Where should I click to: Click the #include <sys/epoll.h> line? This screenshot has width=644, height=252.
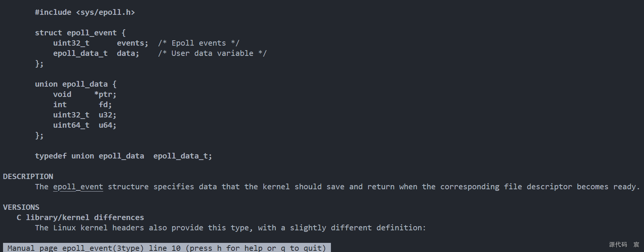(85, 12)
